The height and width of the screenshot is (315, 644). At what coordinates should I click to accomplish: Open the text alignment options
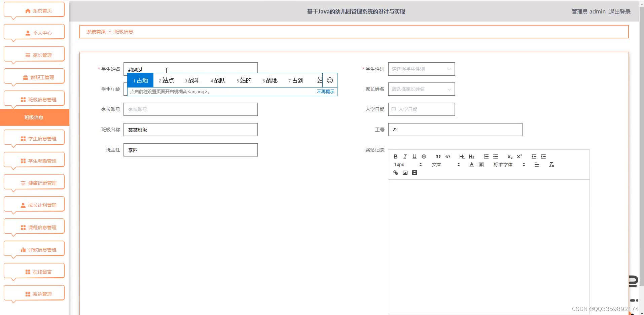[x=537, y=165]
